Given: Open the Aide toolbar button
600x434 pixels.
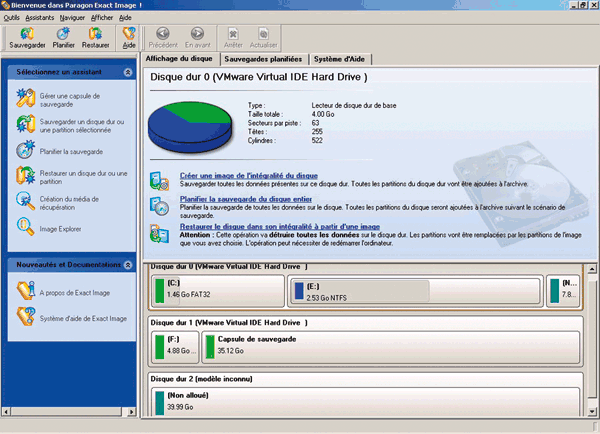Looking at the screenshot, I should tap(129, 38).
